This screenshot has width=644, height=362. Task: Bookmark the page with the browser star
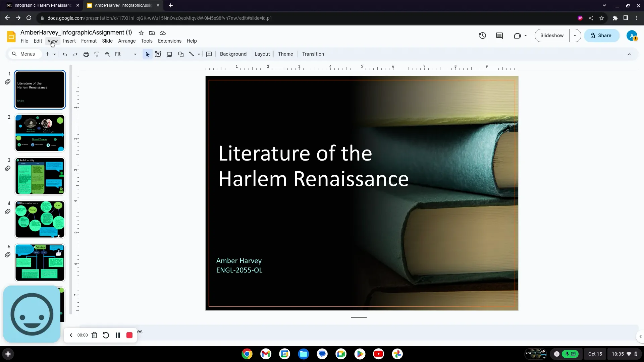point(601,18)
